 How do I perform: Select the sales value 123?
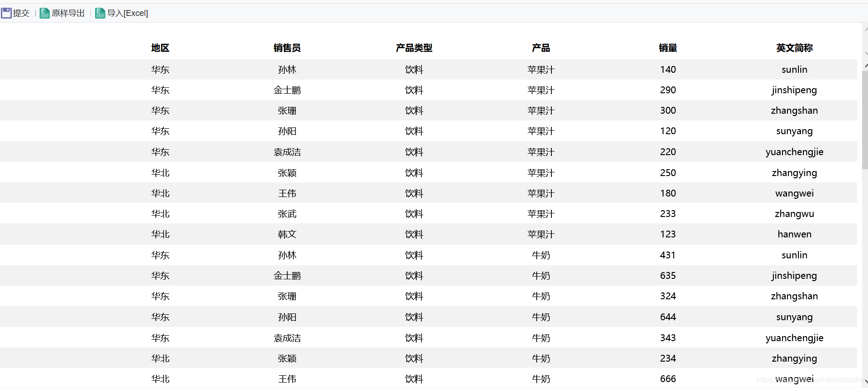point(668,234)
